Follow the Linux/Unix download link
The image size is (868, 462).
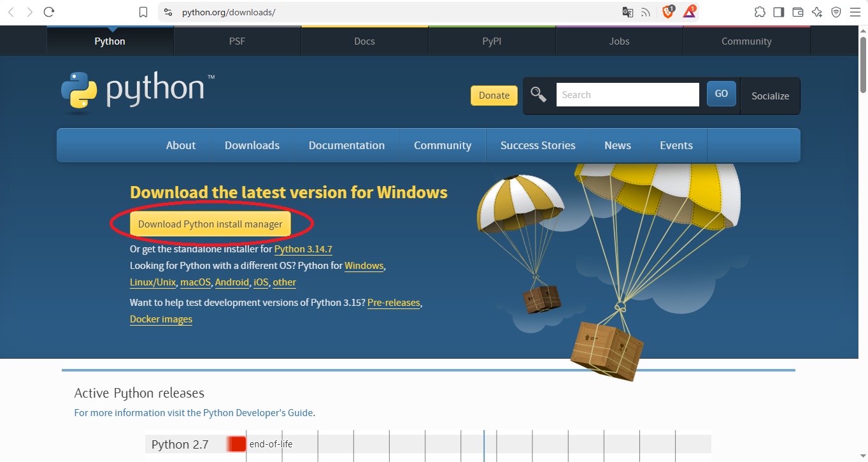click(x=153, y=282)
